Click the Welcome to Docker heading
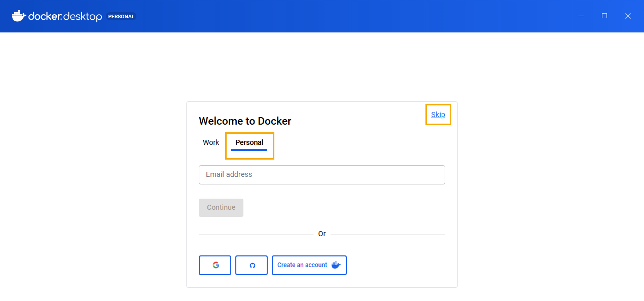This screenshot has width=644, height=301. point(245,121)
